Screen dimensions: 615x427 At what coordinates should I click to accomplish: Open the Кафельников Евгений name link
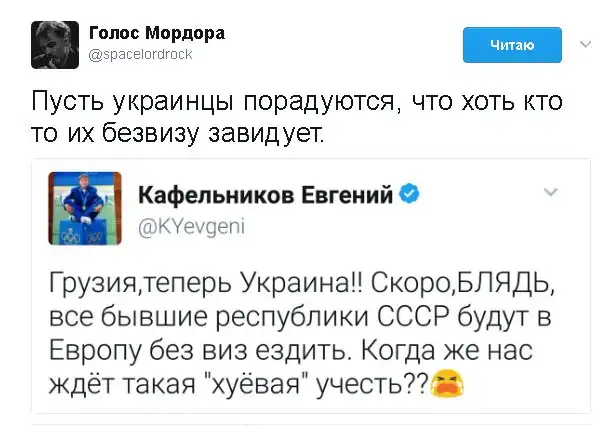264,193
